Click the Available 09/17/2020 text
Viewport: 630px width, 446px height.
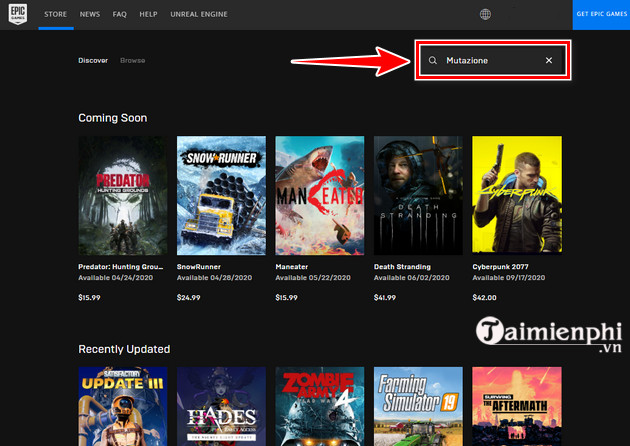[x=509, y=278]
